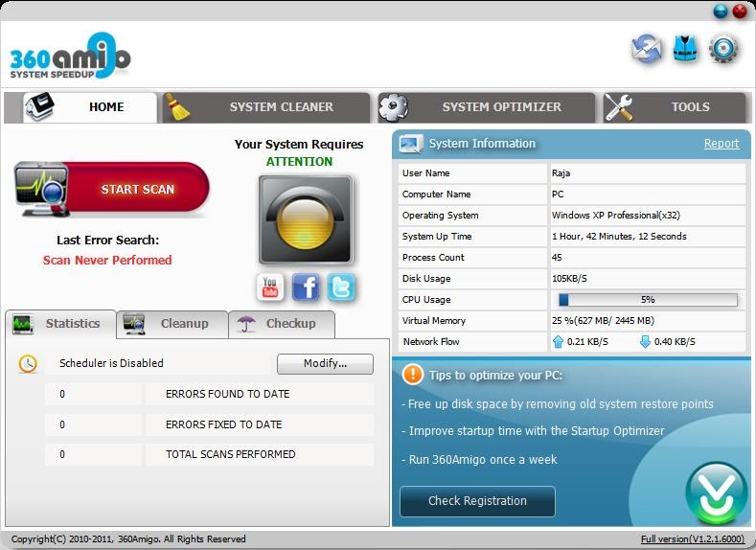Image resolution: width=756 pixels, height=550 pixels.
Task: Minimize window with the blue round button
Action: [721, 11]
